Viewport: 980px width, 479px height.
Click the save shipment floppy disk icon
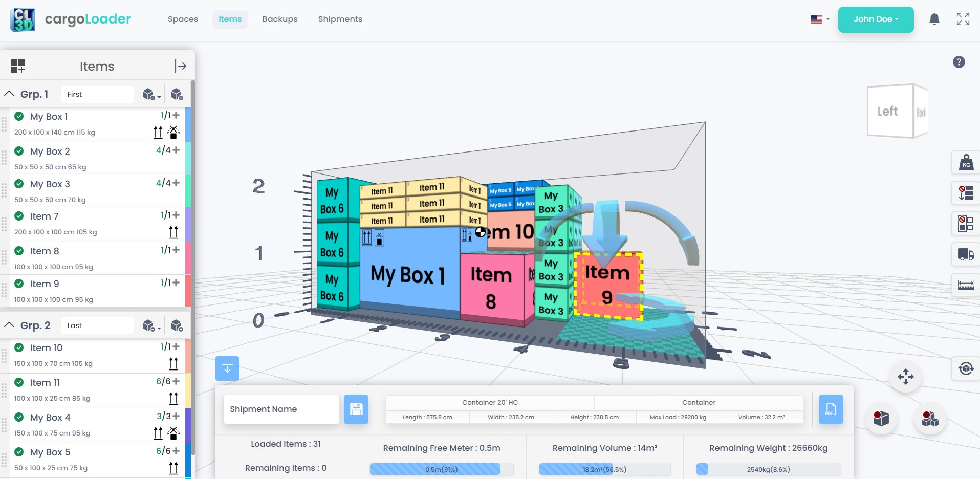coord(356,409)
